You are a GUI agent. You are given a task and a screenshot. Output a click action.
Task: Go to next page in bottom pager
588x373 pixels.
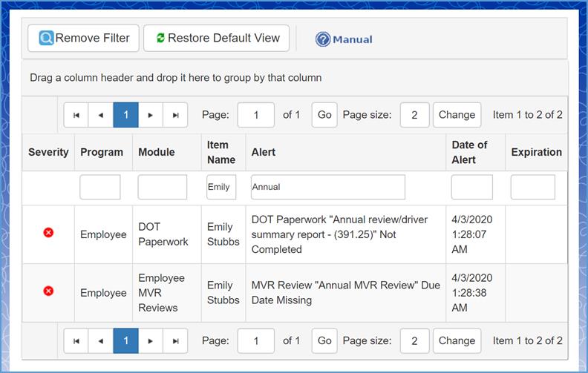[151, 341]
